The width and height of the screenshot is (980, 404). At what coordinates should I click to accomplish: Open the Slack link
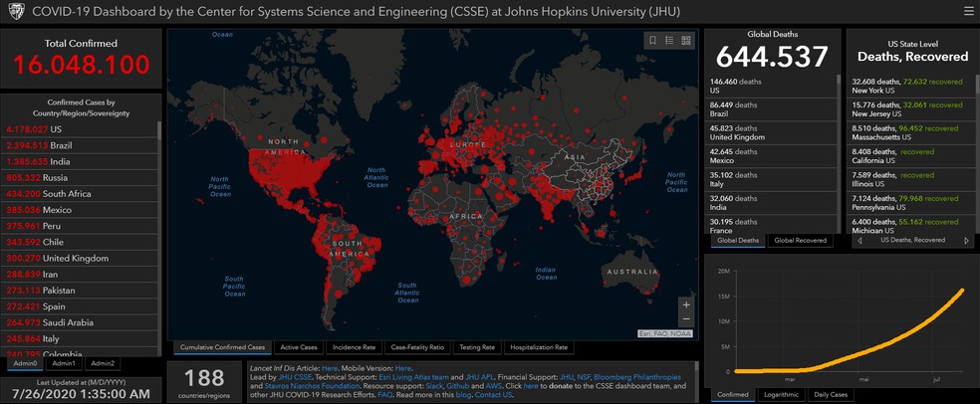[434, 386]
